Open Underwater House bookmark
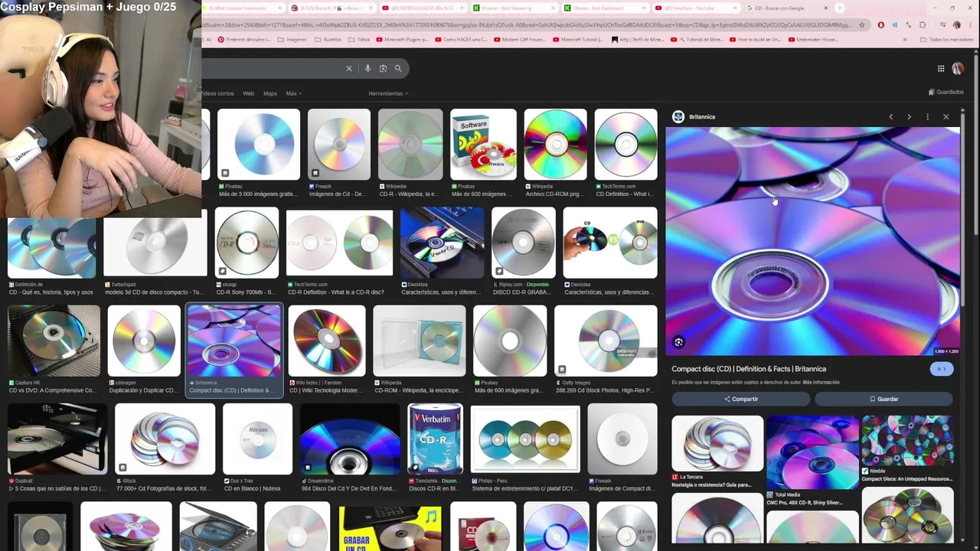Screen dimensions: 980x551 point(814,39)
